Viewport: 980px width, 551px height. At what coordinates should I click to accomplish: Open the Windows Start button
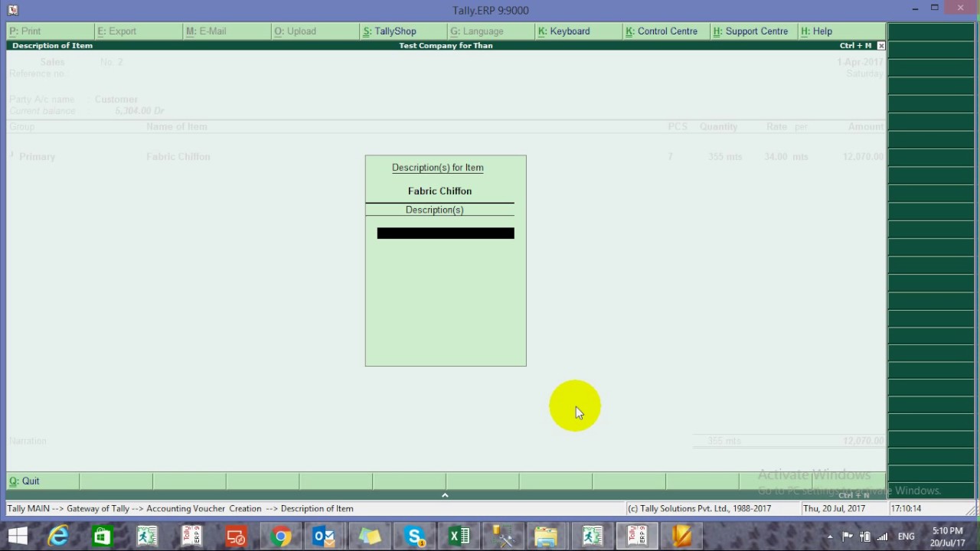pyautogui.click(x=18, y=536)
